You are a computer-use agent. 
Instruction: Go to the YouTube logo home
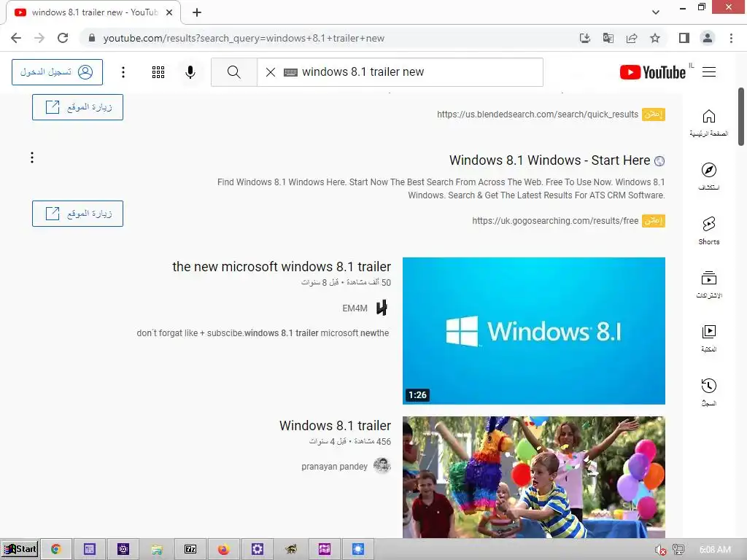point(653,72)
